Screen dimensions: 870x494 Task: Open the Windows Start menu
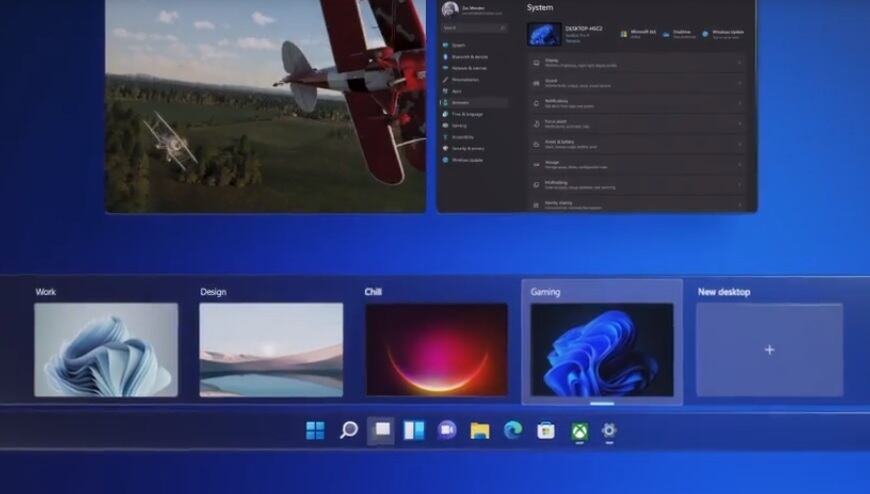(x=315, y=430)
